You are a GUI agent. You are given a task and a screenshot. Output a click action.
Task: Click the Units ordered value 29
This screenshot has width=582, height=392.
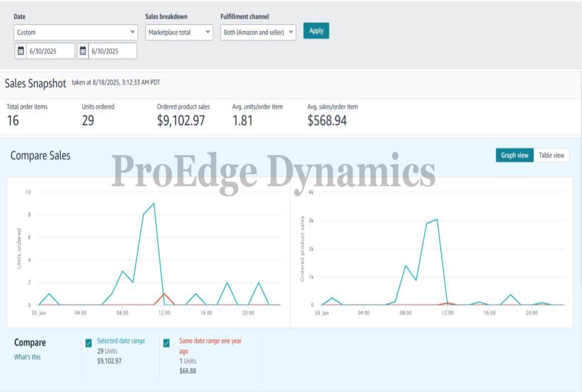pos(88,120)
